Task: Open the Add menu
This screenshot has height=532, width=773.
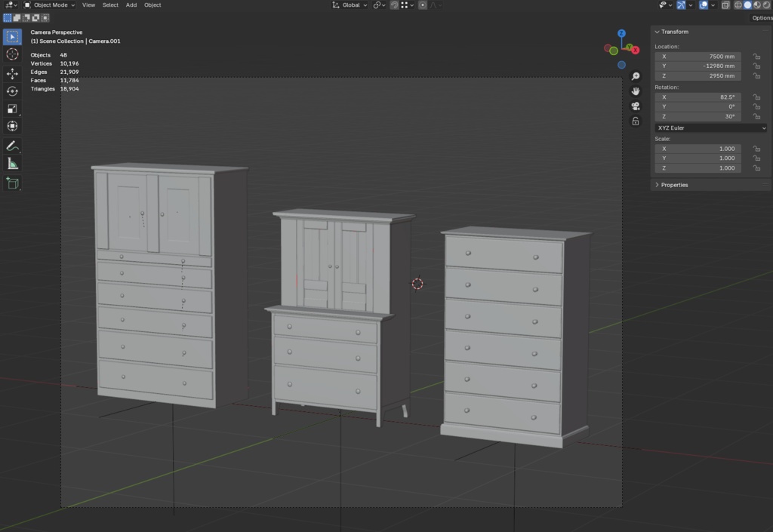Action: coord(131,5)
